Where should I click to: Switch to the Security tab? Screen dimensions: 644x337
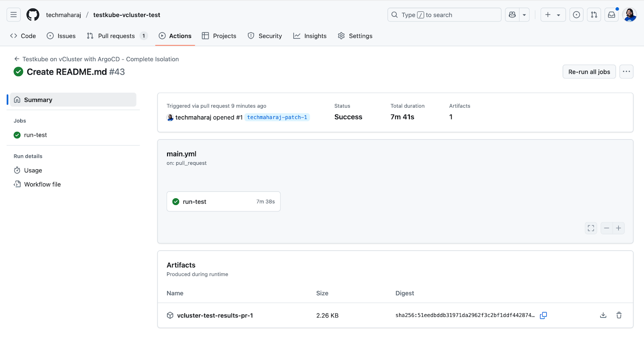[265, 36]
